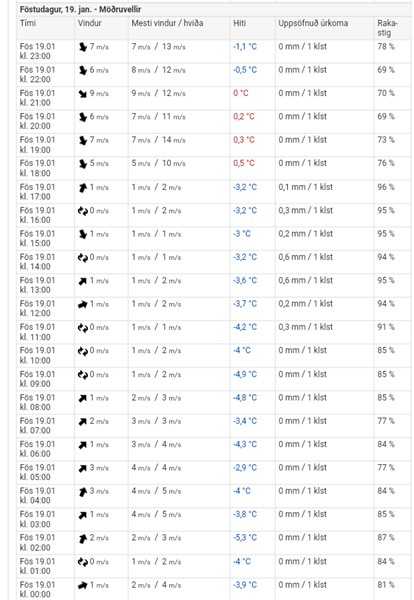Click wind arrow icon at 21:00 row
The height and width of the screenshot is (600, 414).
click(x=83, y=94)
